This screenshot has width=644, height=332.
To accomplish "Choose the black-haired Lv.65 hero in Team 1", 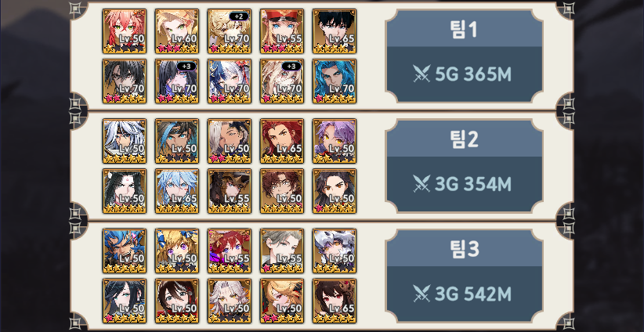I will (x=335, y=31).
